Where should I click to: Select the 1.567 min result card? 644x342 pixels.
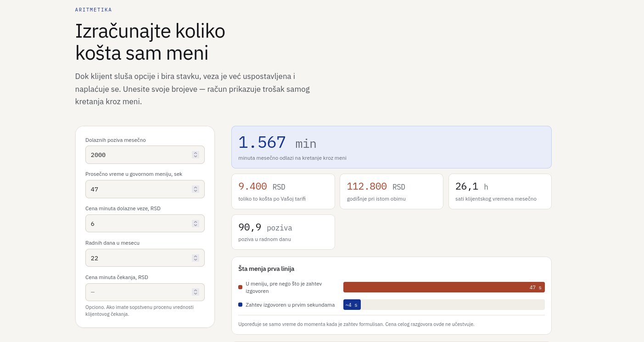tap(392, 147)
